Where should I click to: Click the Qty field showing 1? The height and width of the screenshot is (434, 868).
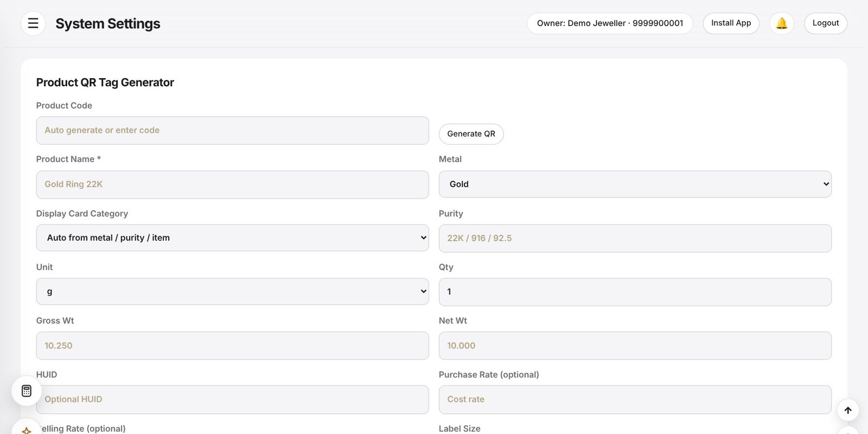click(x=635, y=292)
